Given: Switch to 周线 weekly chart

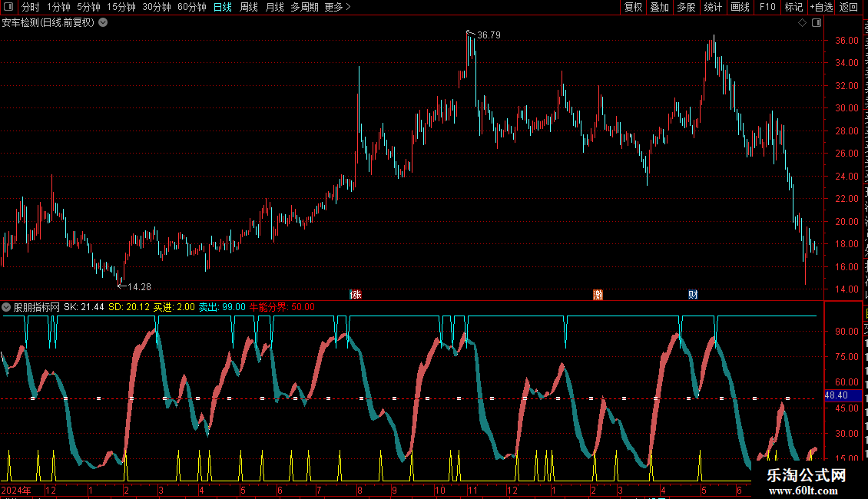Looking at the screenshot, I should (x=249, y=7).
